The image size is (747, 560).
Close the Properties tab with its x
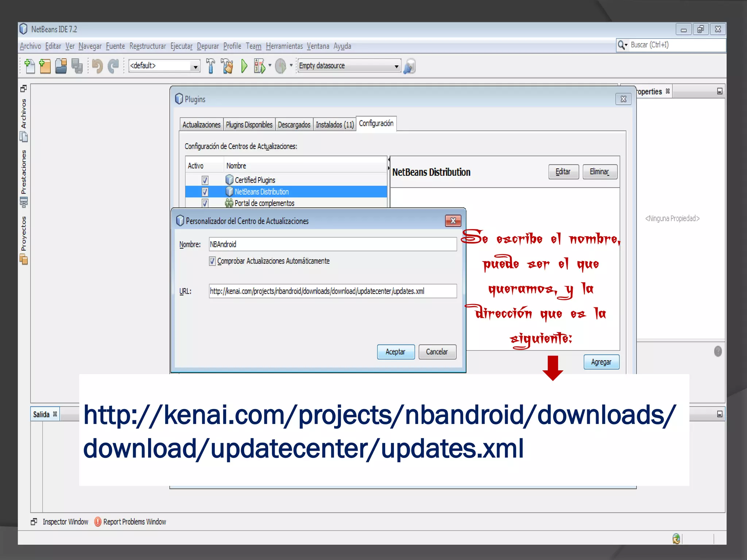pyautogui.click(x=667, y=91)
